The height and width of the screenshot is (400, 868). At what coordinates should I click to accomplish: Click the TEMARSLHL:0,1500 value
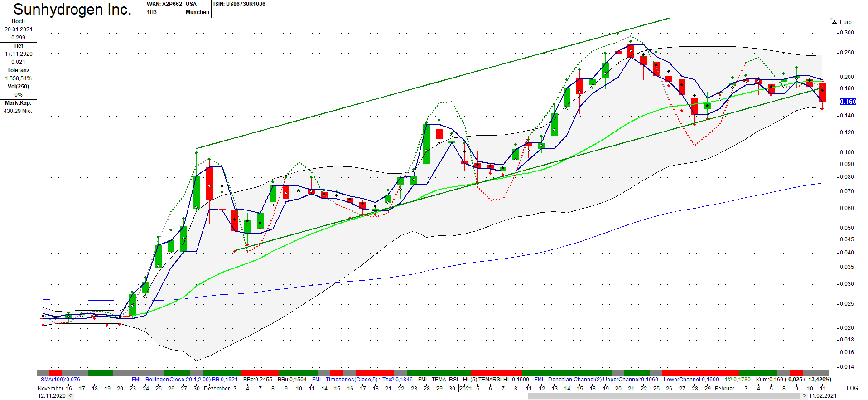point(504,380)
